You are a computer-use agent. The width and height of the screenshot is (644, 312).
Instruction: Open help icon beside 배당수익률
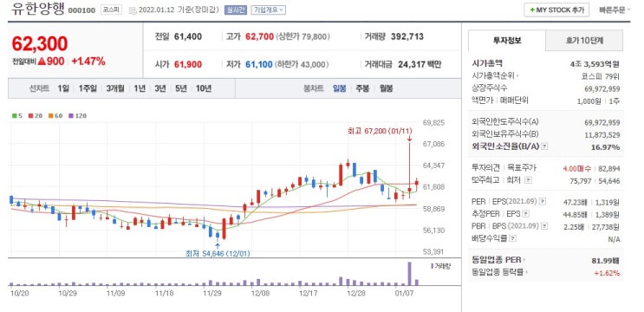point(513,238)
